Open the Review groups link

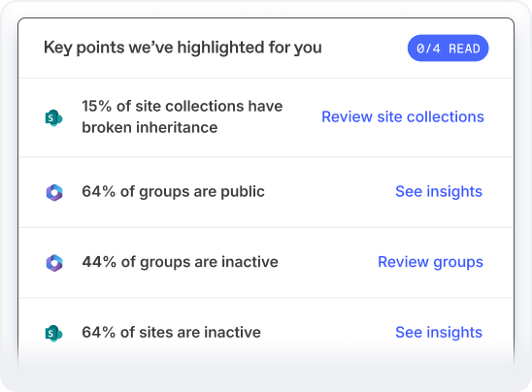(x=431, y=262)
